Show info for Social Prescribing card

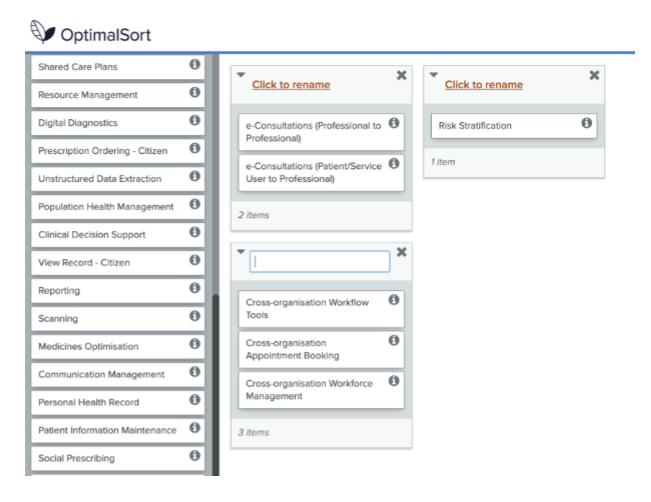click(x=195, y=455)
